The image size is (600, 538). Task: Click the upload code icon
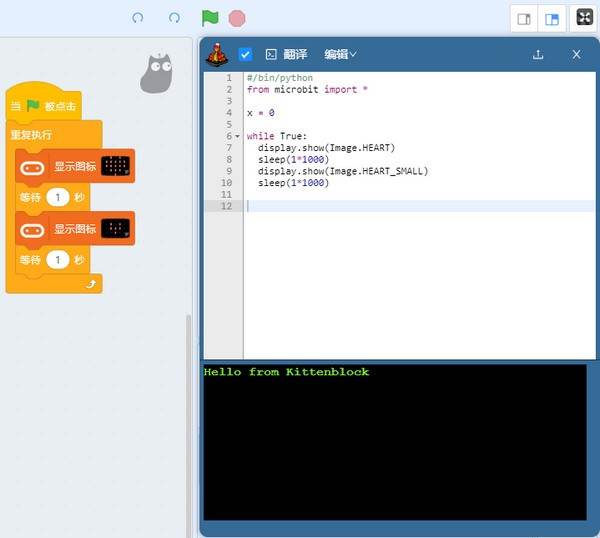click(538, 54)
